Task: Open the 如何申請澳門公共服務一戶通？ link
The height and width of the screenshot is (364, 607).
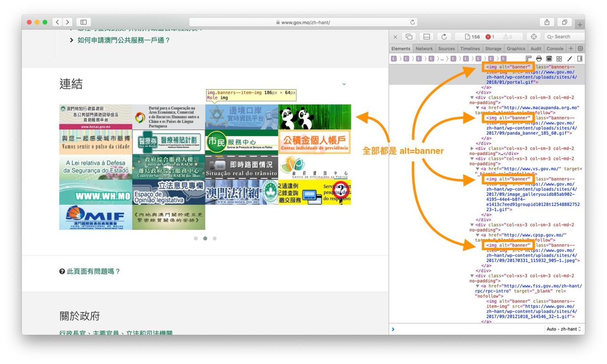Action: click(x=124, y=40)
